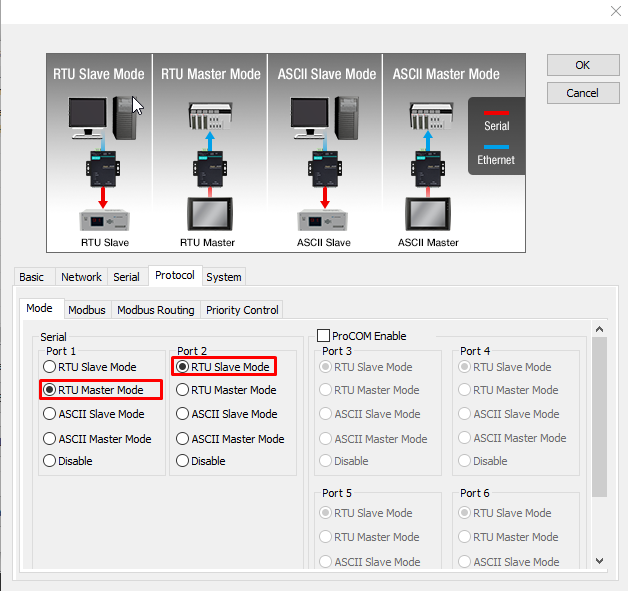
Task: Select Port 6 RTU Slave Mode
Action: 505,513
